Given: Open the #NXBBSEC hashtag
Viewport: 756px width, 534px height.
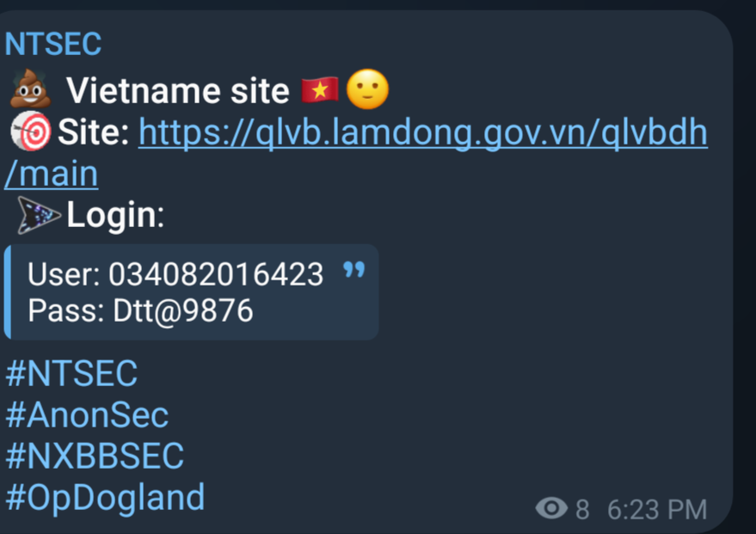Looking at the screenshot, I should (x=95, y=456).
